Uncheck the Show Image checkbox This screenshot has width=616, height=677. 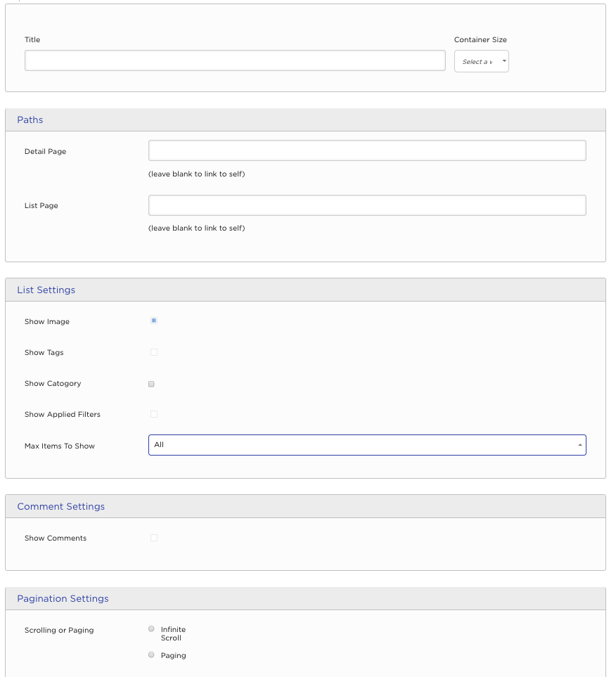coord(153,321)
